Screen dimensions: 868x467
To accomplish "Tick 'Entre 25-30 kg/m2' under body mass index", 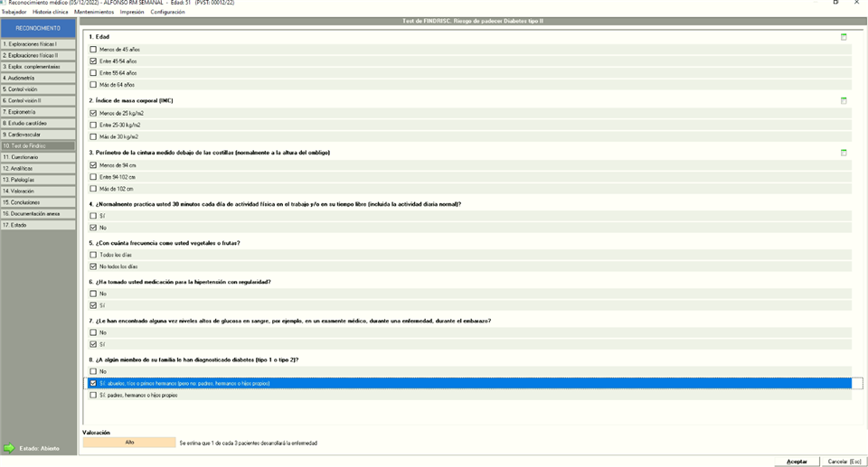I will [93, 126].
